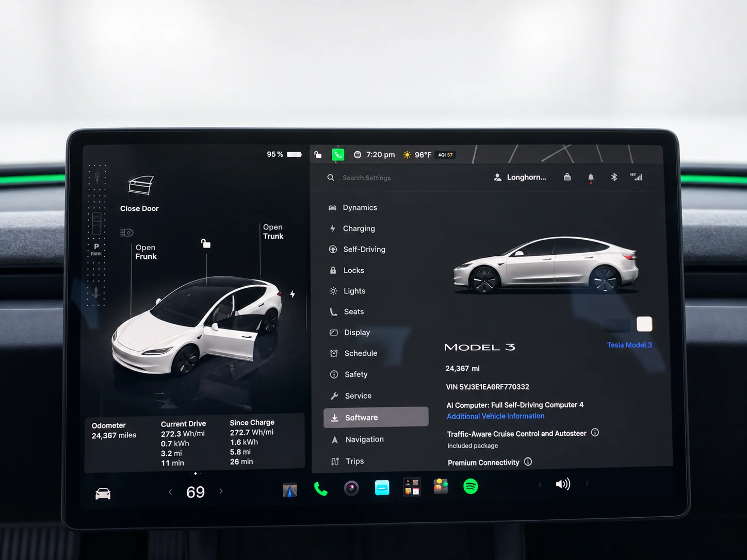Open the Arcade app in dock
This screenshot has height=560, width=747.
(441, 486)
